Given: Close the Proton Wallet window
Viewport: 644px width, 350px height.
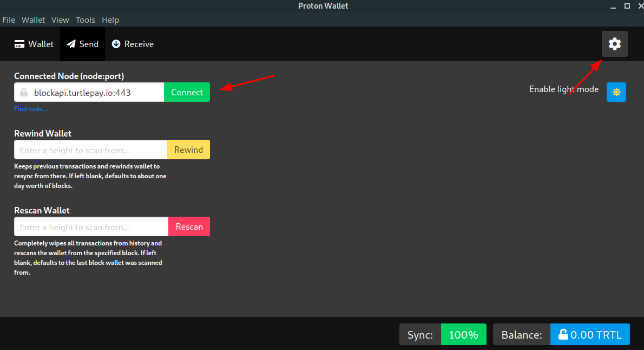Looking at the screenshot, I should (640, 6).
